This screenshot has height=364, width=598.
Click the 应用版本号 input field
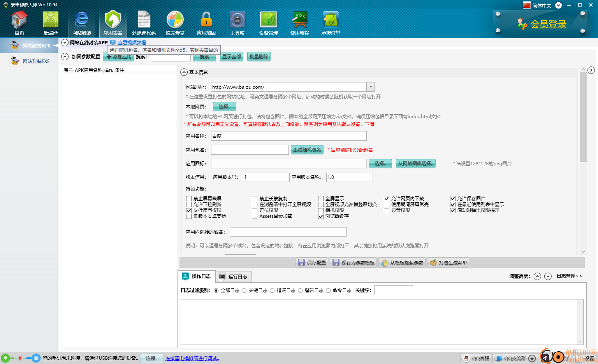click(x=266, y=177)
